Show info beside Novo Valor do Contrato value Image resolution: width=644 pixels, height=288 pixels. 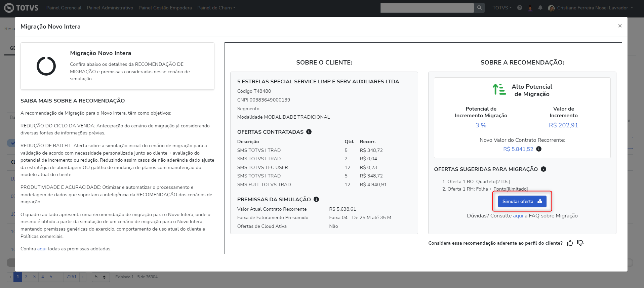coord(539,149)
